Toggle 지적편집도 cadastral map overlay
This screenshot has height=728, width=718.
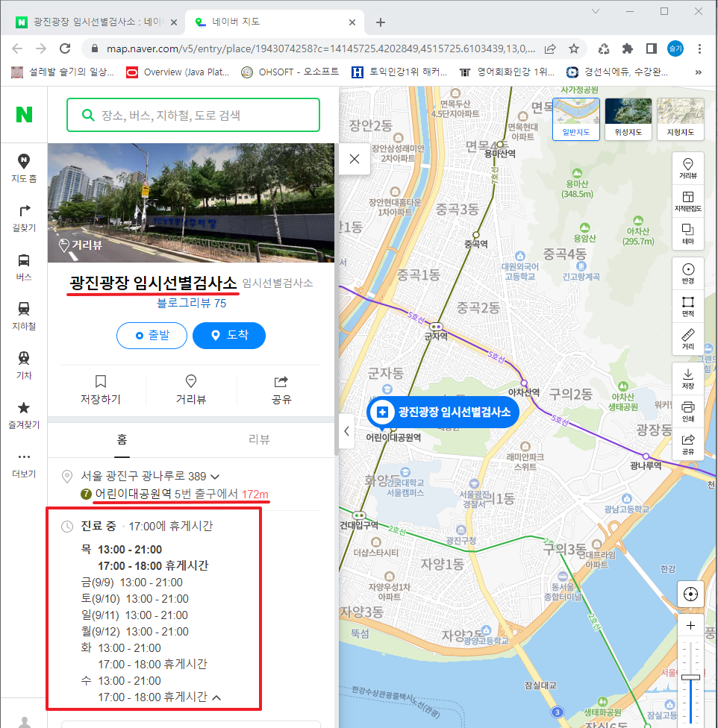tap(688, 201)
